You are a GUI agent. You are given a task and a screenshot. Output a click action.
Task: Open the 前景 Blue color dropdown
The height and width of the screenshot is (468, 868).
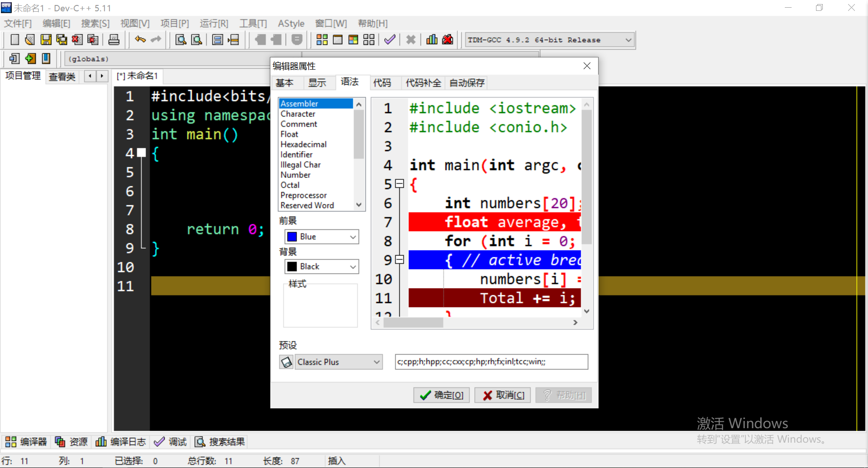322,236
